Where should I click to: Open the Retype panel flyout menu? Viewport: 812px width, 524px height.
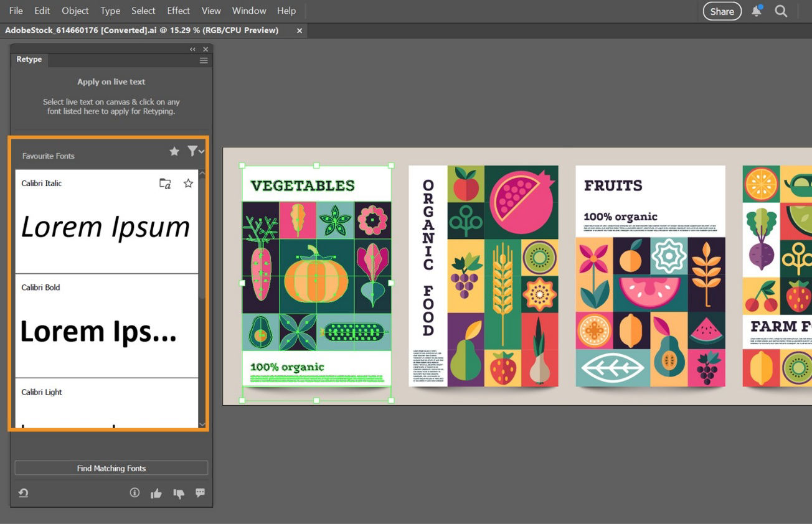point(204,60)
